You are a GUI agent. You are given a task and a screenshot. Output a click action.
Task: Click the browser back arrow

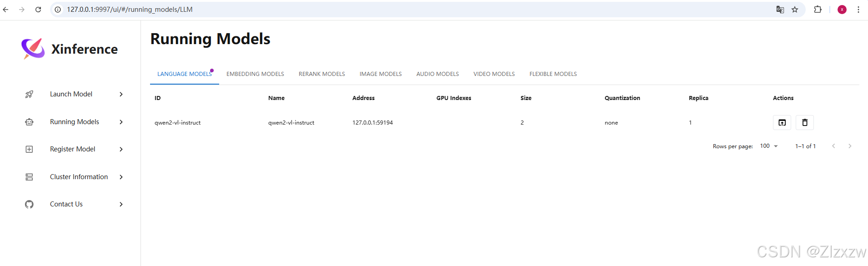pos(6,9)
